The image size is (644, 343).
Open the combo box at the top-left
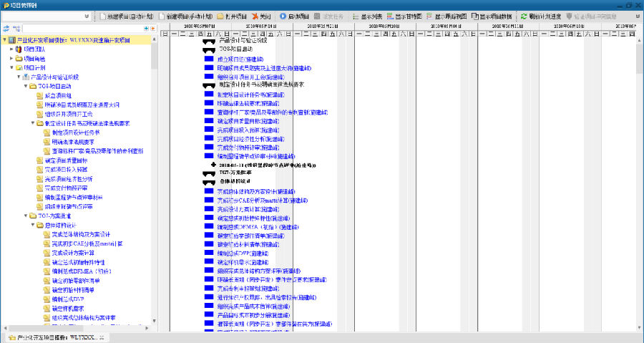[x=46, y=16]
